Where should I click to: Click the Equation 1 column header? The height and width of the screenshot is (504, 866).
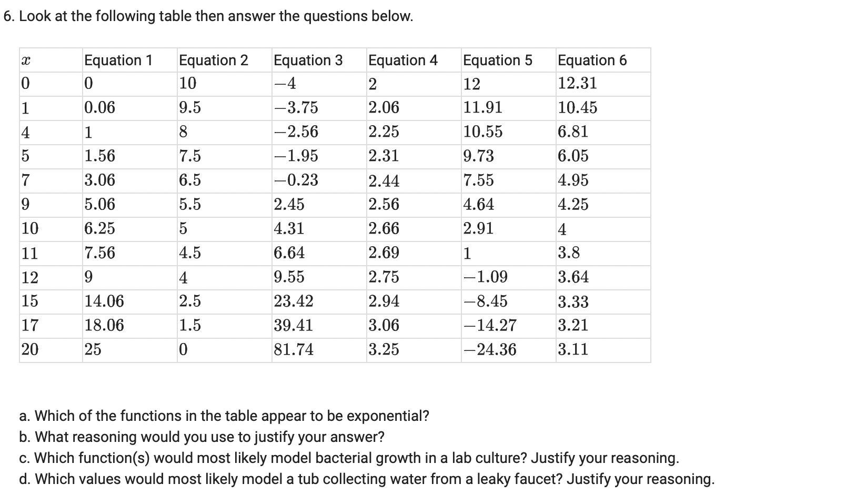[x=118, y=61]
